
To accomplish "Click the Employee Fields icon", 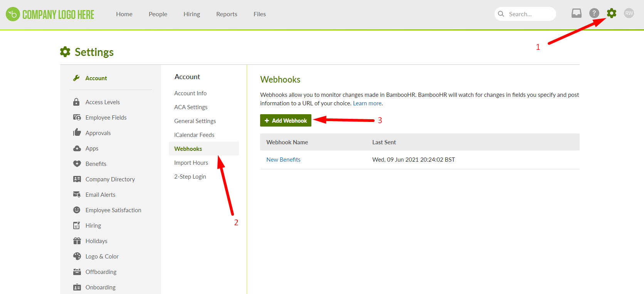I will click(77, 117).
